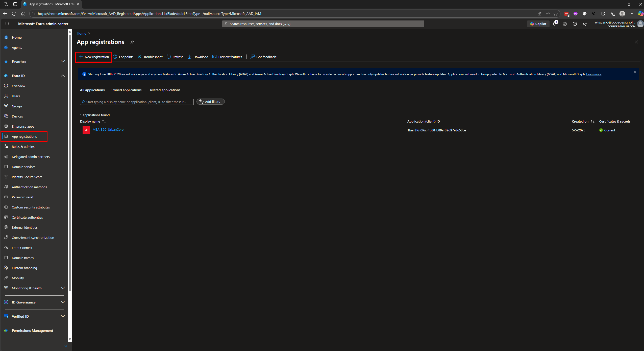Open Delegated admin partners
Screen dimensions: 644x351
pyautogui.click(x=31, y=157)
